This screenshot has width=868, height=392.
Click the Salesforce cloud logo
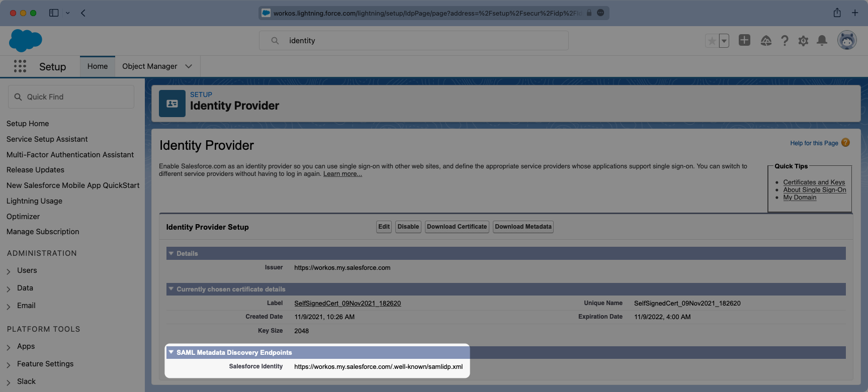tap(26, 40)
